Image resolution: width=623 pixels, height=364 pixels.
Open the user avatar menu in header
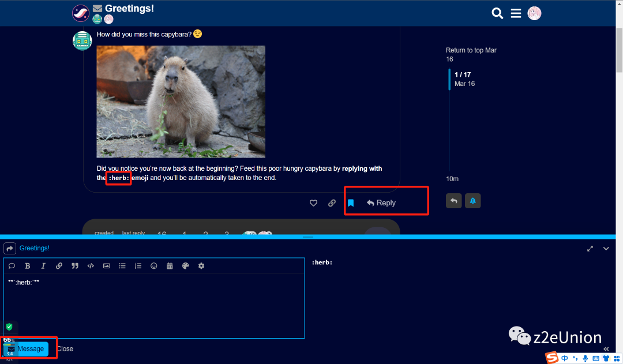tap(534, 13)
